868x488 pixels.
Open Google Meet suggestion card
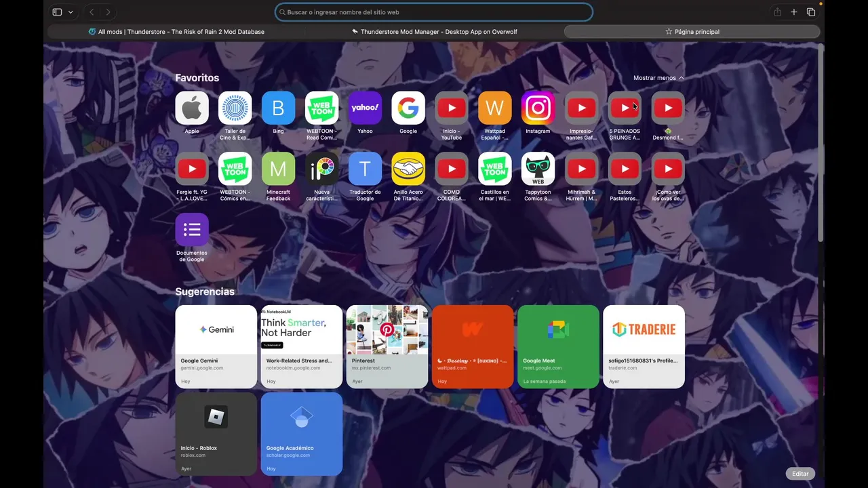point(558,347)
